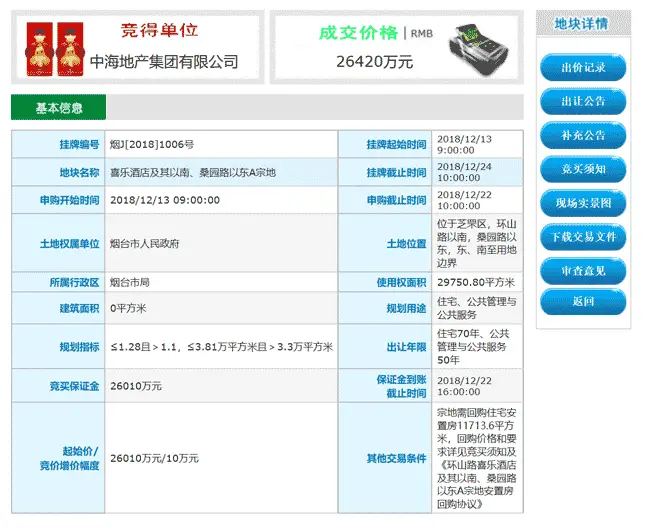Image resolution: width=650 pixels, height=528 pixels.
Task: Click the red envelope winner icon
Action: tap(55, 49)
